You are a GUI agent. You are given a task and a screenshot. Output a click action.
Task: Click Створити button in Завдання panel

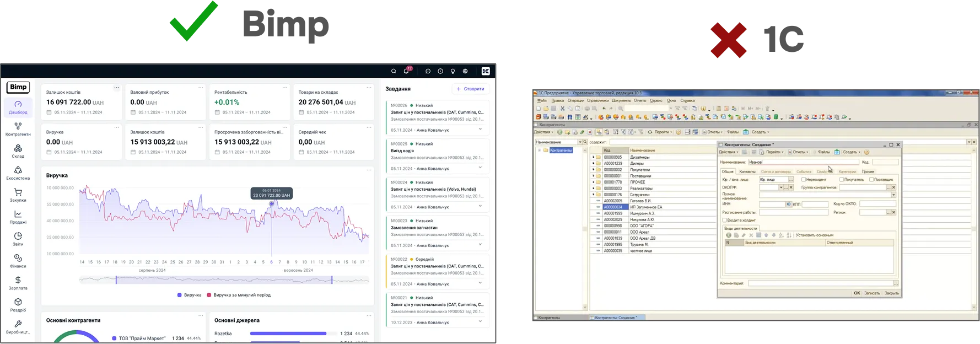470,89
